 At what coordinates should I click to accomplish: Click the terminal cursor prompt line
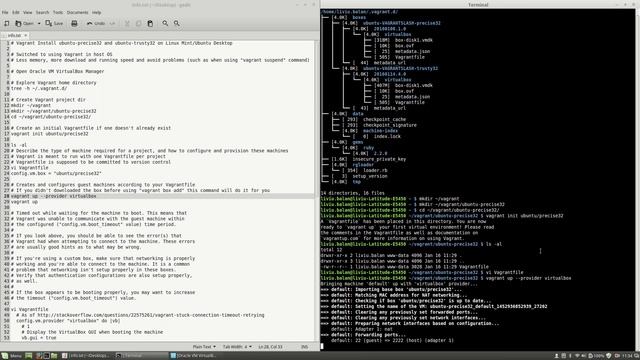coord(322,346)
